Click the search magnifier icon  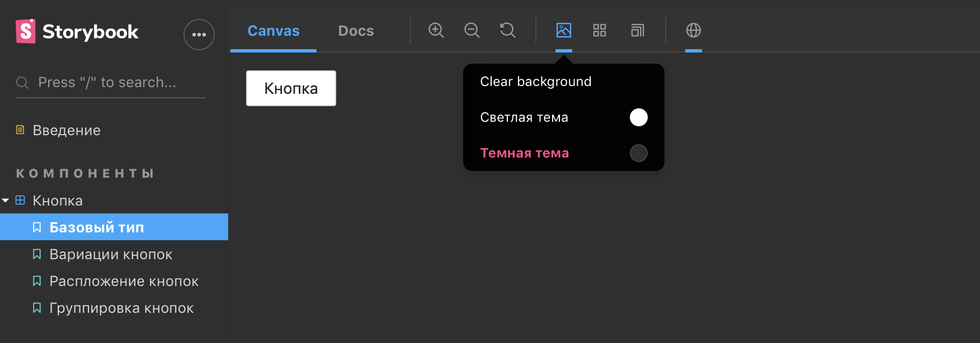(22, 83)
